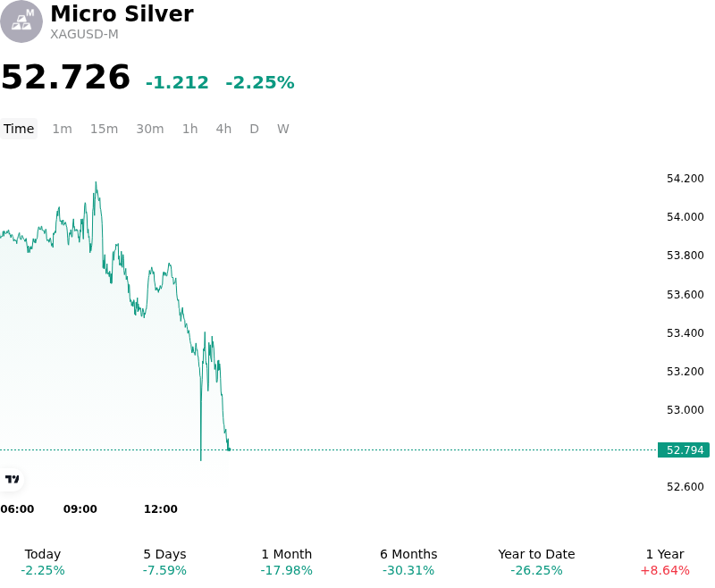Click the Micro Silver bars logo icon
Screen dimensions: 715x588
[x=21, y=21]
